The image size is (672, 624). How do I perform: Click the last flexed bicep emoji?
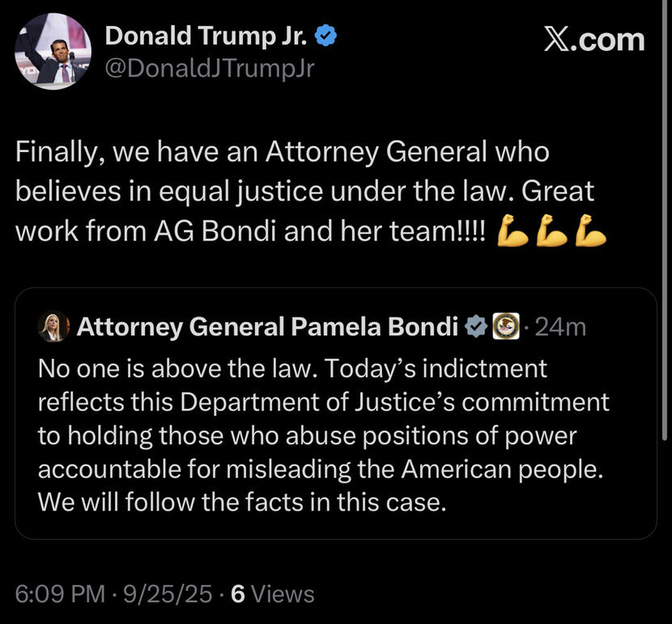(592, 232)
